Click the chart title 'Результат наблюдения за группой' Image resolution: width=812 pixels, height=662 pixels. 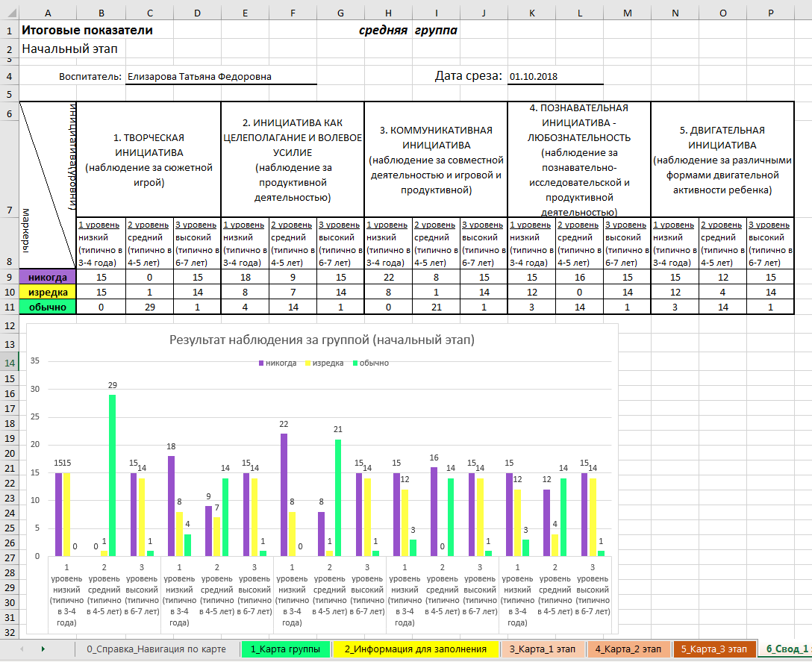click(x=322, y=340)
